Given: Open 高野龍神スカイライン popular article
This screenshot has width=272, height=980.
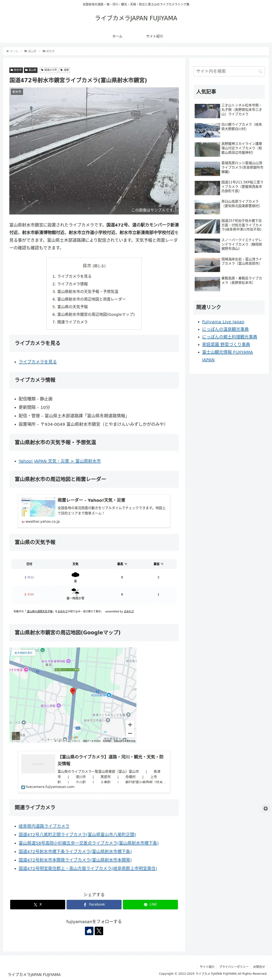Looking at the screenshot, I should [229, 149].
